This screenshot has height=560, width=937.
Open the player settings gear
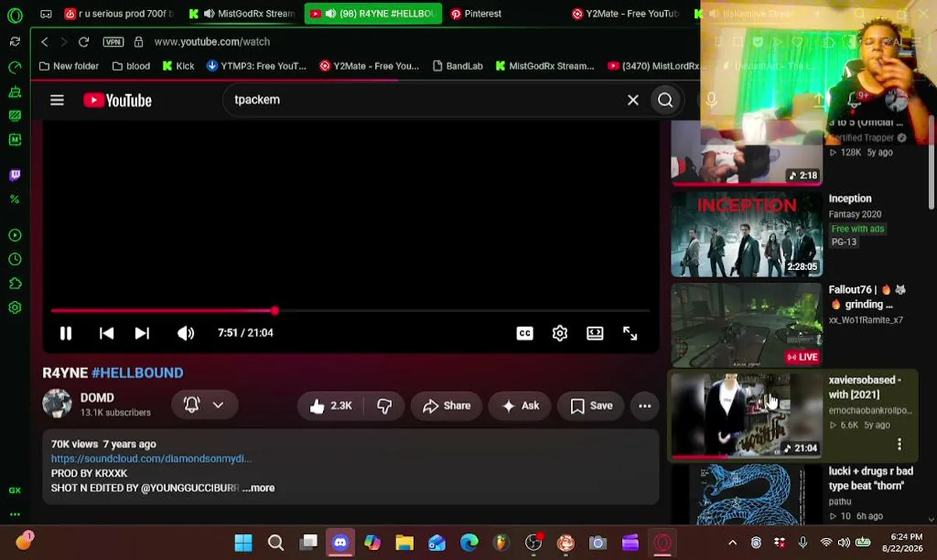(x=560, y=333)
